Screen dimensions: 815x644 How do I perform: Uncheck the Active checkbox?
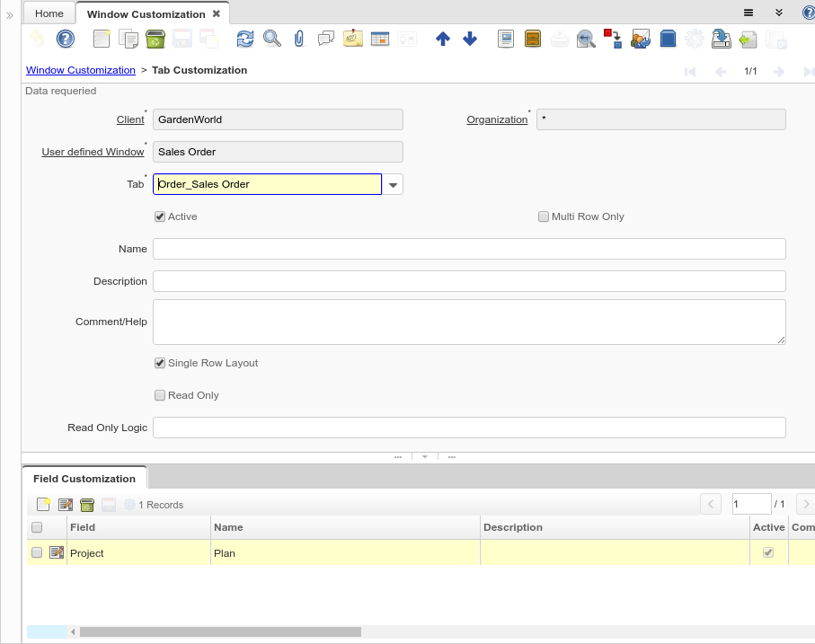click(160, 216)
